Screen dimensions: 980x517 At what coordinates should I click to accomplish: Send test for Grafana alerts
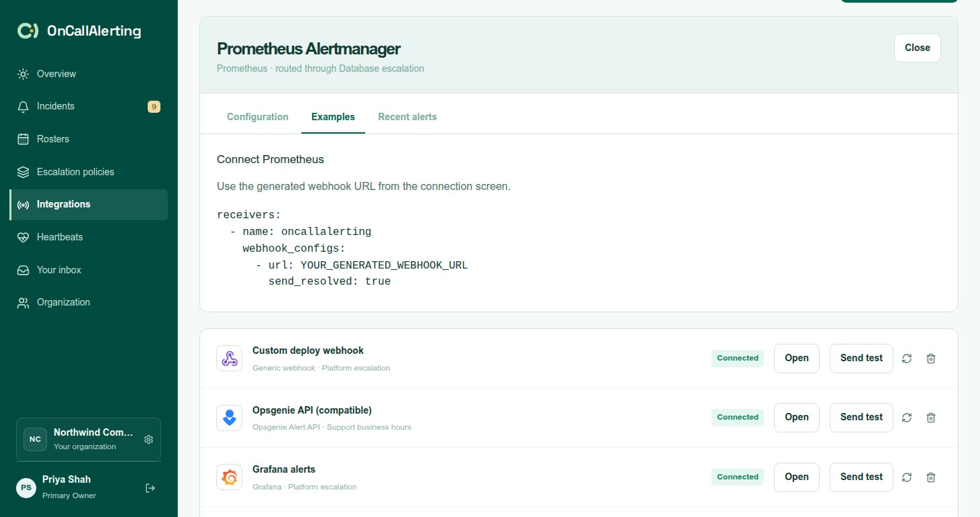(861, 477)
